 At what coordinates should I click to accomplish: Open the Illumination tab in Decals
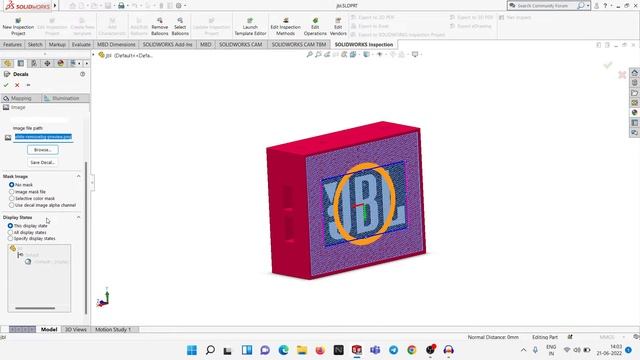pos(66,98)
